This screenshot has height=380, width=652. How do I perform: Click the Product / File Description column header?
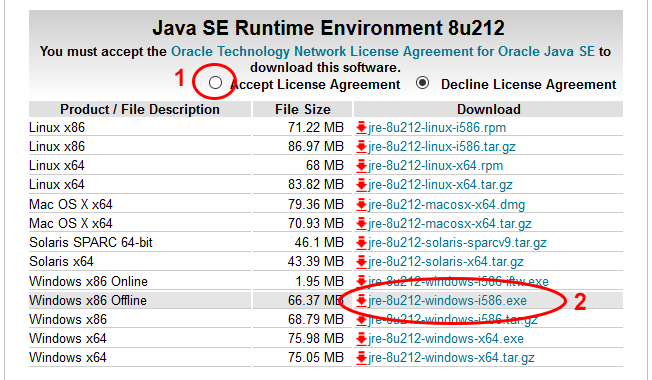(140, 109)
